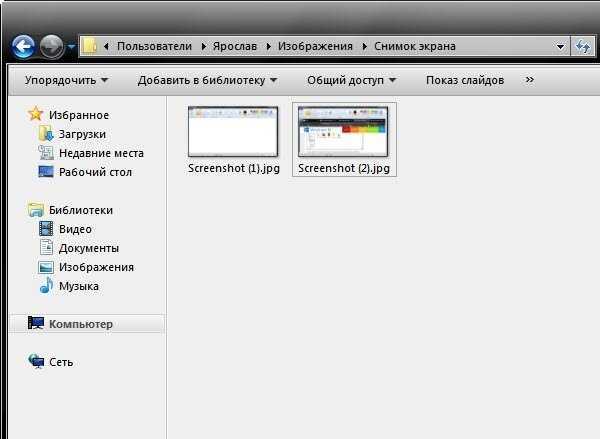
Task: Open the Видео library
Action: [75, 229]
